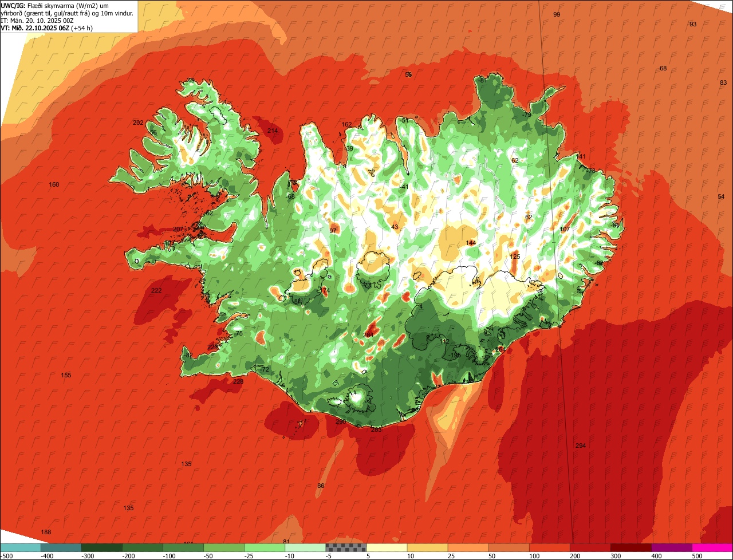Click the map value '214' near the Westfjords

[x=273, y=131]
